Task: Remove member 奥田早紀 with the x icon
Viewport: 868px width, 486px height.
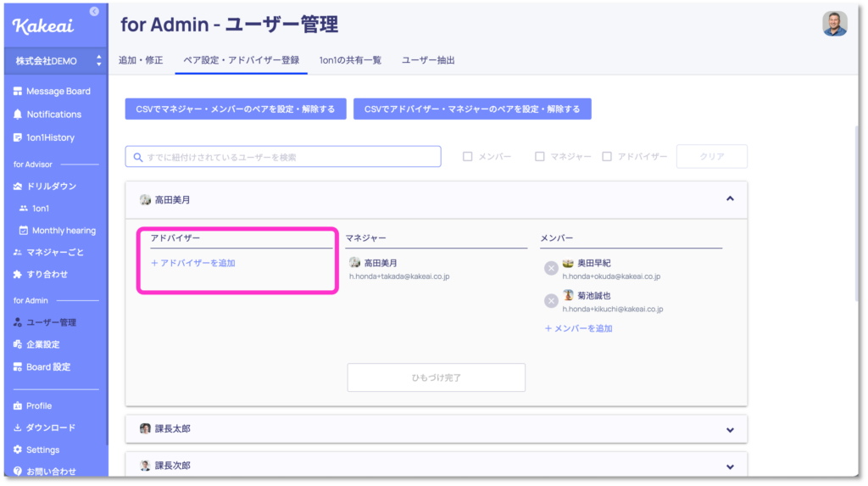Action: [x=551, y=268]
